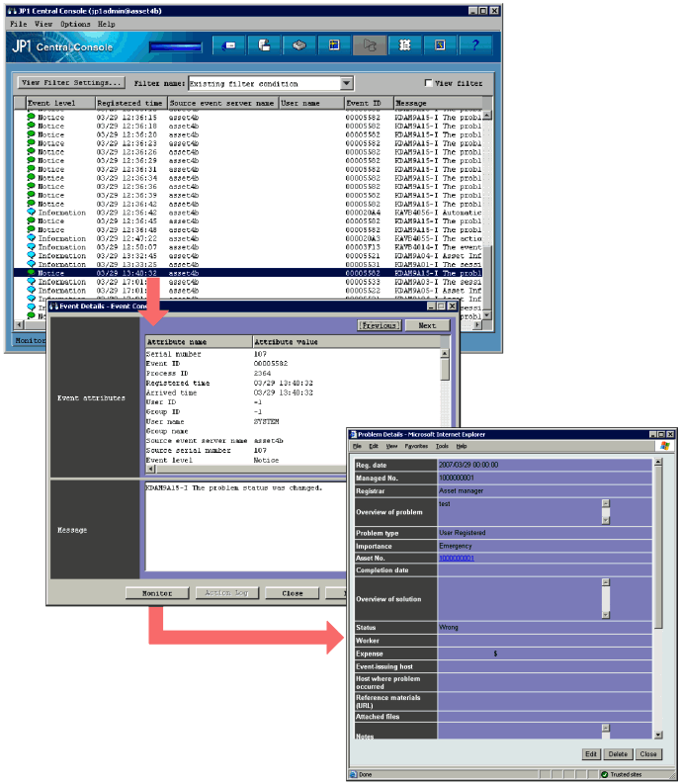Viewport: 680px width, 784px height.
Task: Click the Message column header in event list
Action: (x=438, y=103)
